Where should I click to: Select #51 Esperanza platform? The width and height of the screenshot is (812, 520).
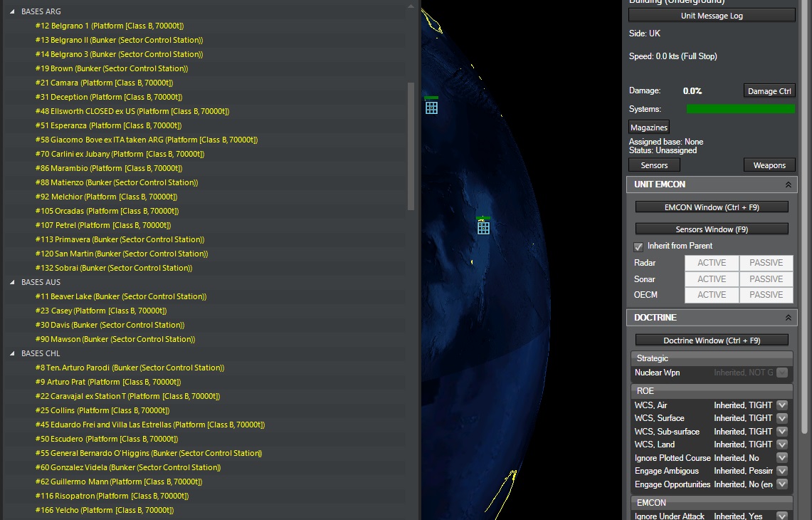tap(108, 125)
